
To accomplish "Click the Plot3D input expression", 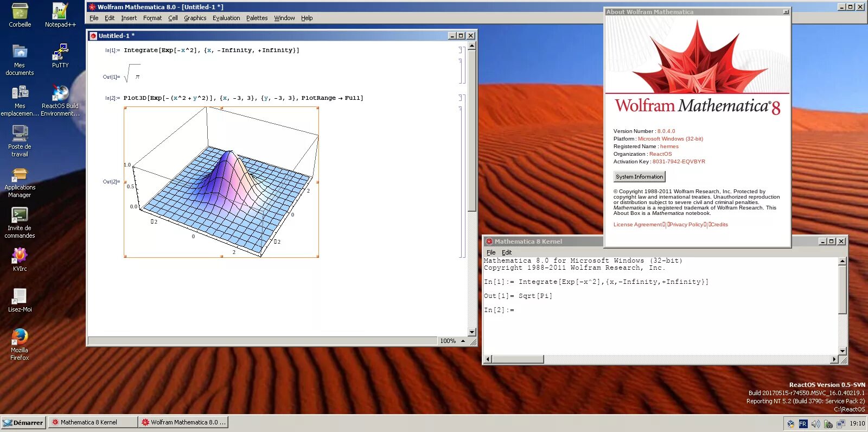I will [243, 98].
